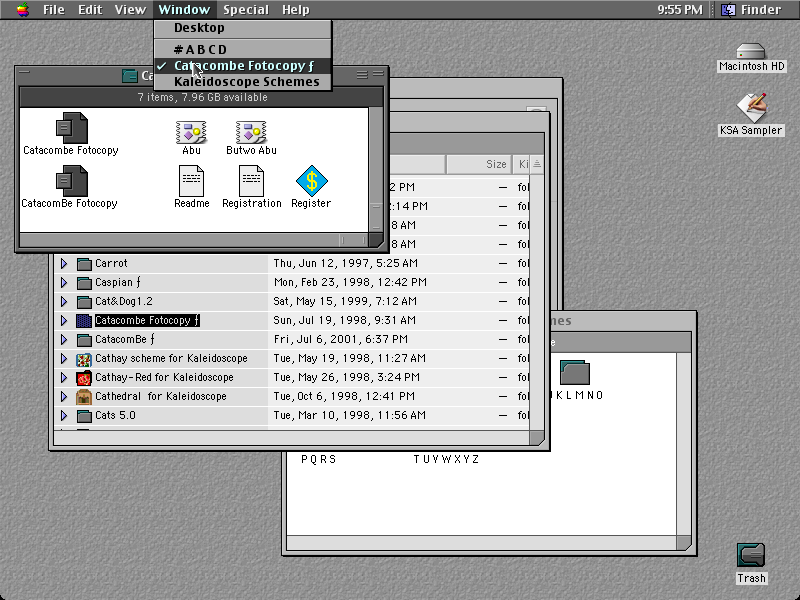Viewport: 800px width, 600px height.
Task: Click the Trash icon
Action: tap(751, 555)
